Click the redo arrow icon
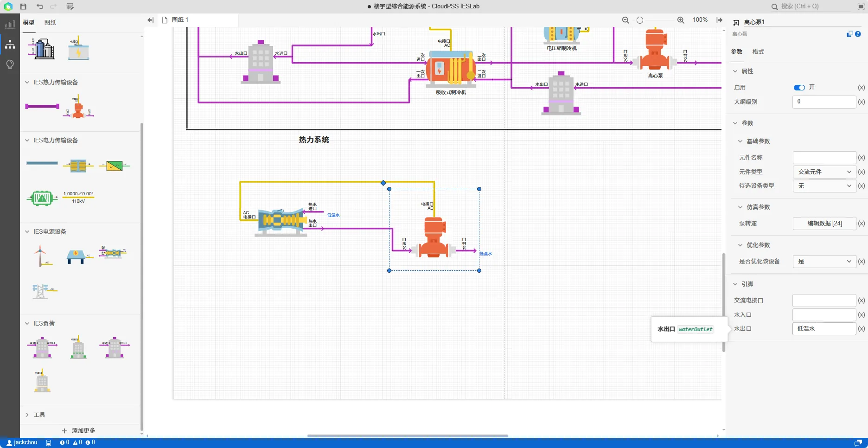868x448 pixels. [53, 6]
